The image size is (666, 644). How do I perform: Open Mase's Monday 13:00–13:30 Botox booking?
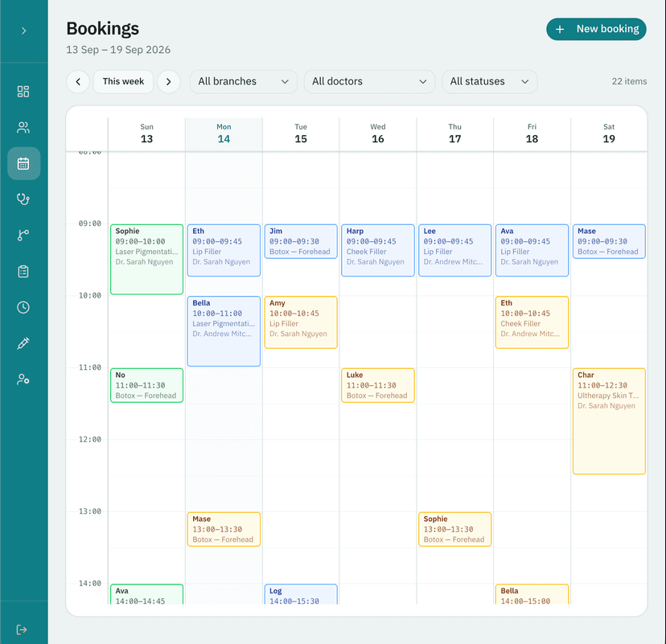tap(224, 529)
